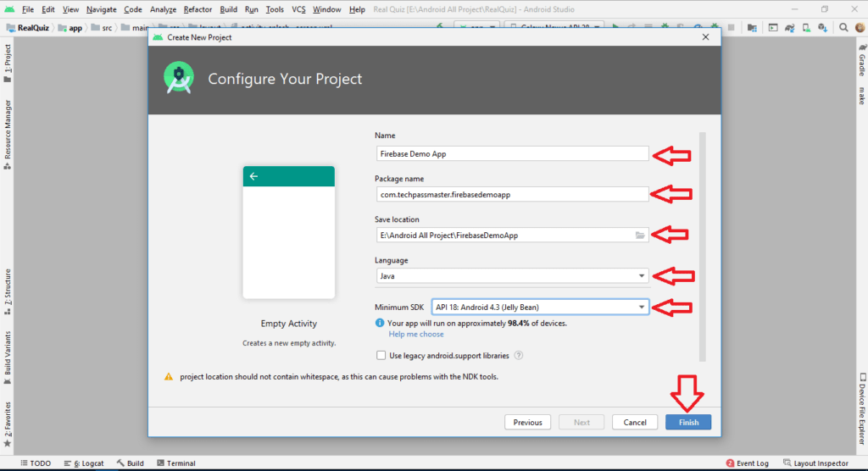
Task: Click the Empty Activity preview thumbnail
Action: (x=288, y=232)
